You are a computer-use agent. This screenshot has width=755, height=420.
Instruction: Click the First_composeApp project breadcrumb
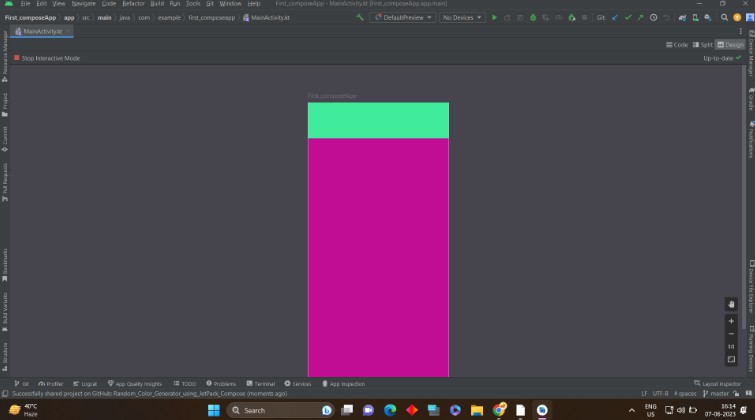[30, 18]
